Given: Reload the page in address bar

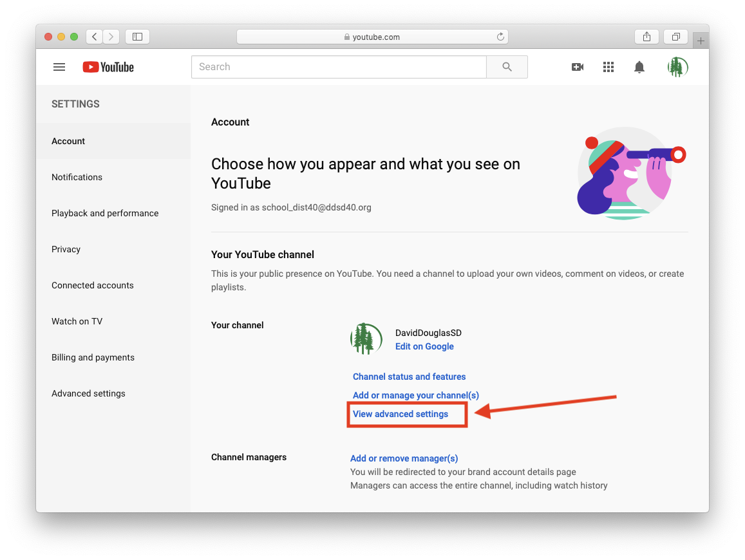Looking at the screenshot, I should click(500, 37).
